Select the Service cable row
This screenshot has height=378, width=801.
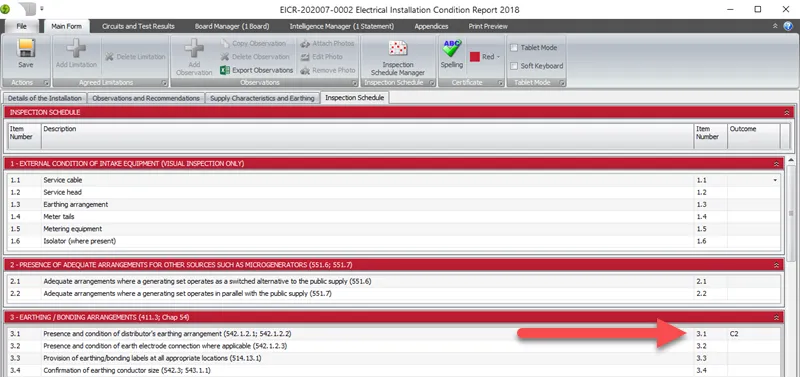393,180
